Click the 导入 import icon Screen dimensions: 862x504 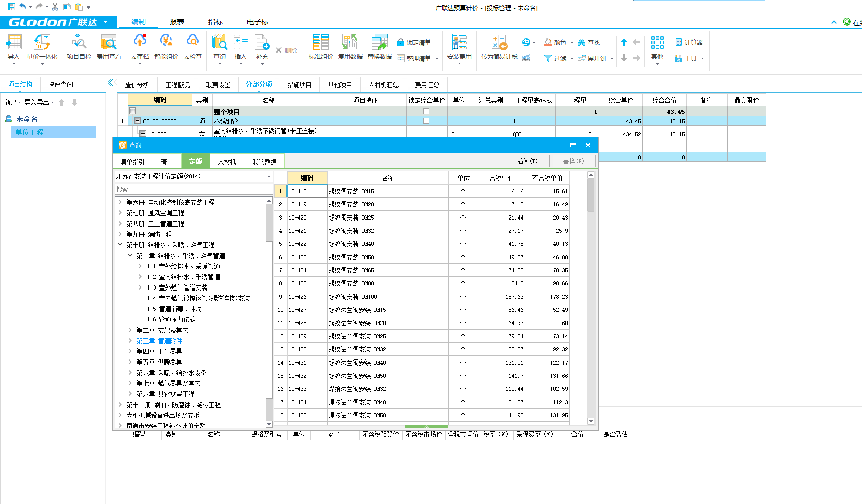[x=14, y=43]
